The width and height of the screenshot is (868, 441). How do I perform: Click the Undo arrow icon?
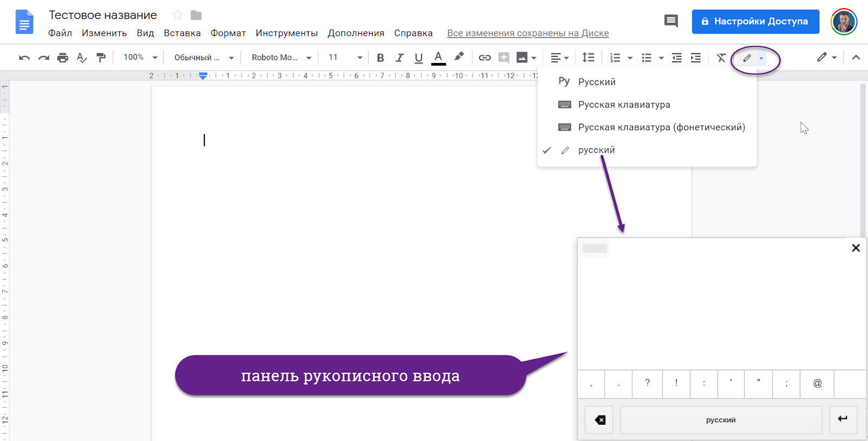click(24, 57)
